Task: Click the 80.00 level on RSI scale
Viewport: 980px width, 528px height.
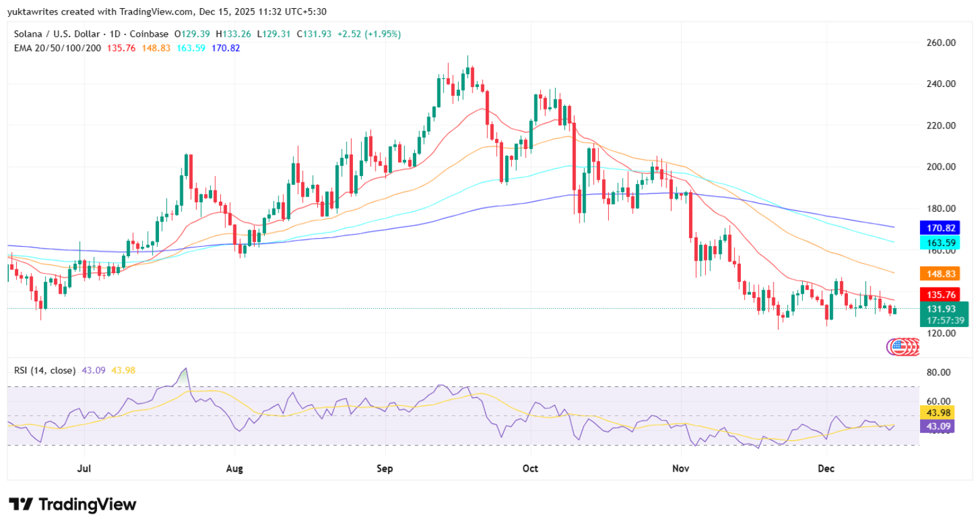Action: point(937,372)
